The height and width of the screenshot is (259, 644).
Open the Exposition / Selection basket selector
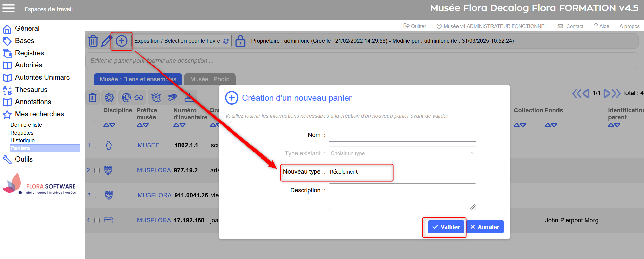coord(181,41)
